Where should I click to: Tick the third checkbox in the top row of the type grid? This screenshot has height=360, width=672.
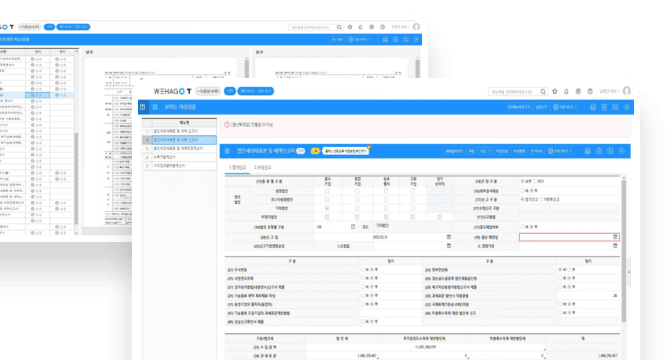(386, 191)
